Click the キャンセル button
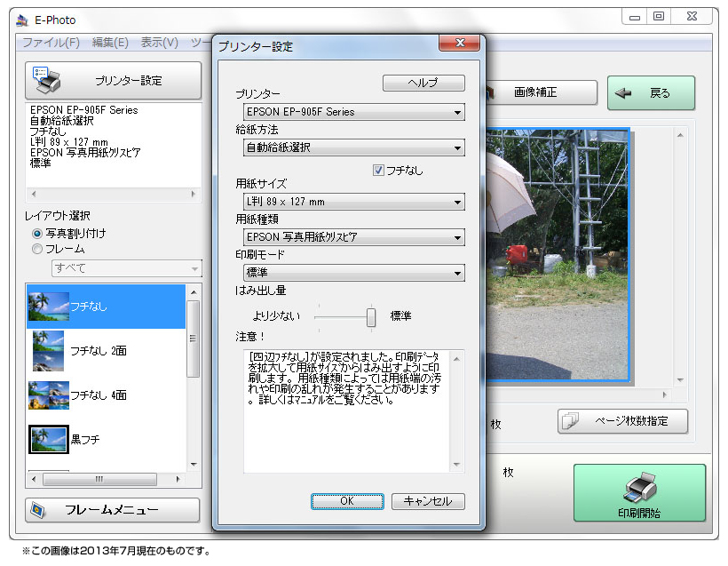The height and width of the screenshot is (566, 728). (428, 501)
